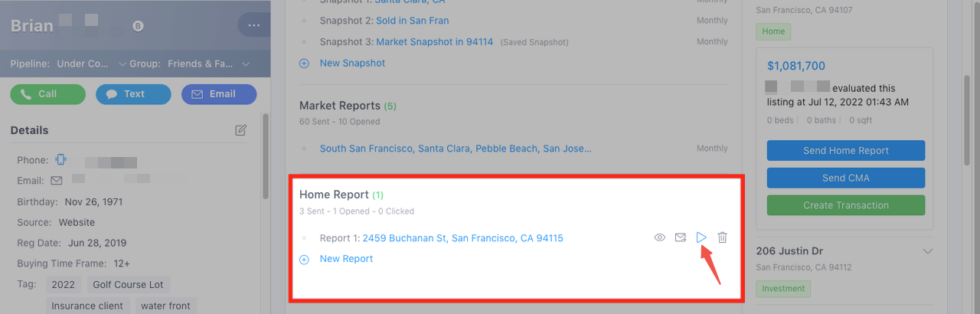Click the New Snapshot link
Screen dimensions: 980x314
pyautogui.click(x=353, y=63)
